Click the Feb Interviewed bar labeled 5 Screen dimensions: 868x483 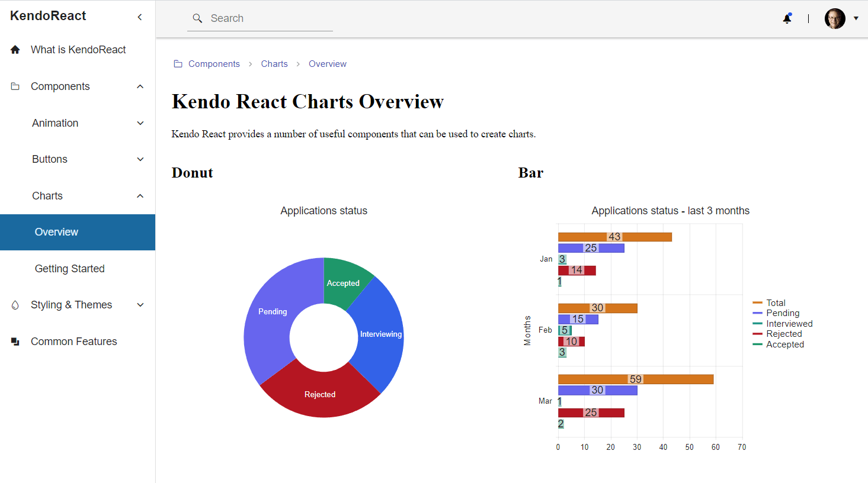[x=565, y=330]
